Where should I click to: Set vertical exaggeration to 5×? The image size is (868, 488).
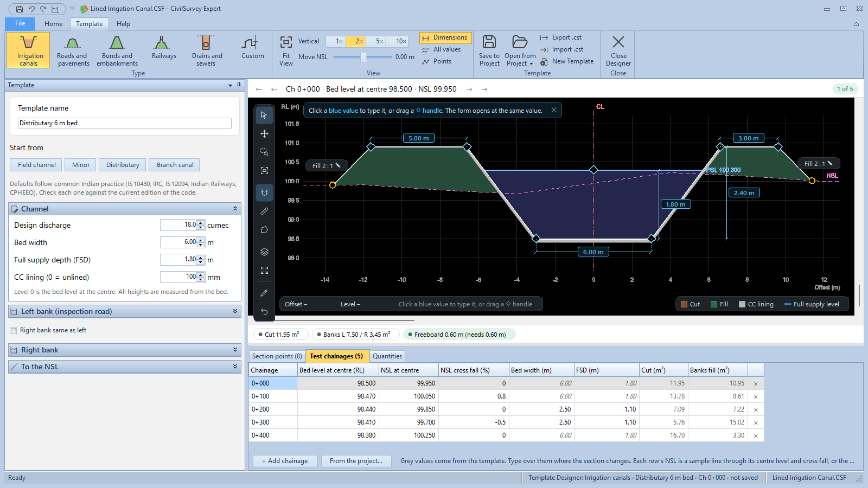pyautogui.click(x=379, y=41)
